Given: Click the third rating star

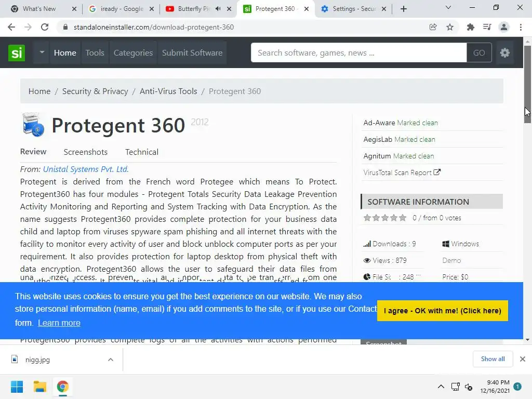Looking at the screenshot, I should (385, 218).
